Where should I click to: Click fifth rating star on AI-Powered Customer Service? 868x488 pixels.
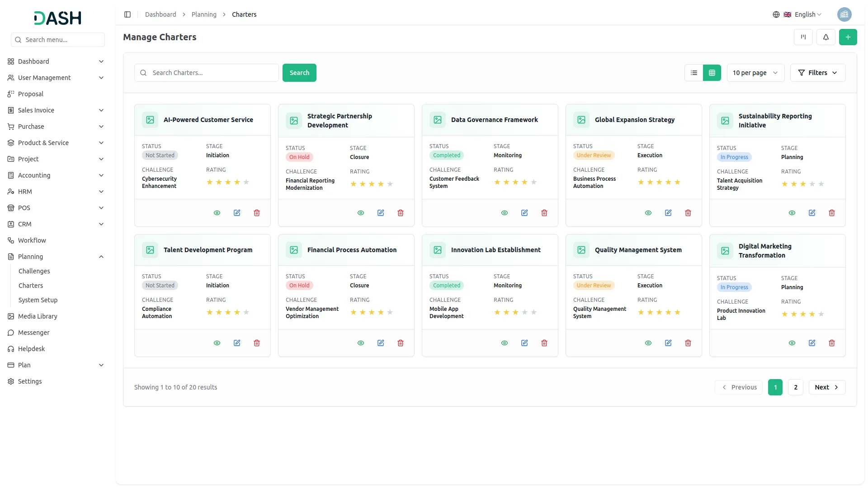click(x=246, y=182)
